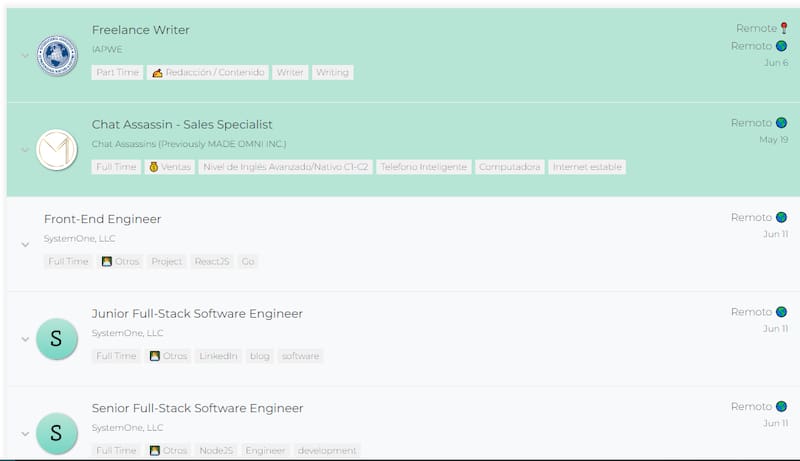
Task: Click the Chat Assassins company logo
Action: (56, 149)
